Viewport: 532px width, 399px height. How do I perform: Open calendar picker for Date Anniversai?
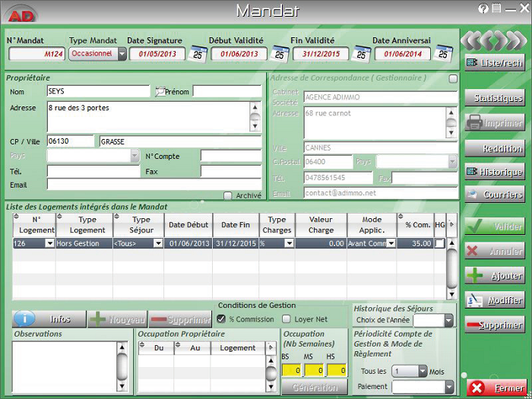point(443,54)
